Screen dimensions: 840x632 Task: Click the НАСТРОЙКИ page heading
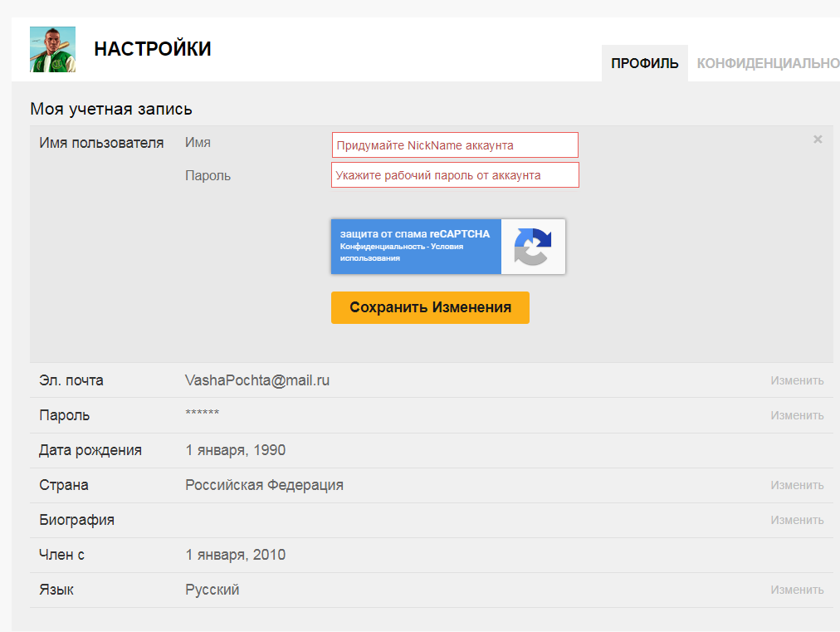tap(153, 49)
